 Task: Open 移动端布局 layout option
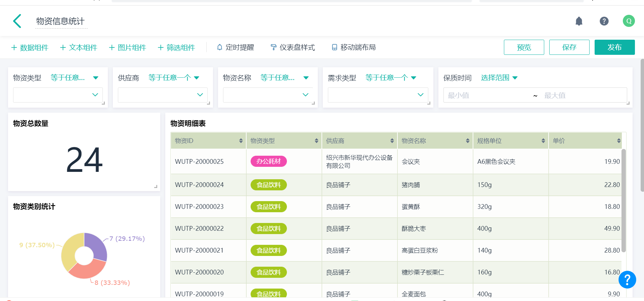point(353,47)
